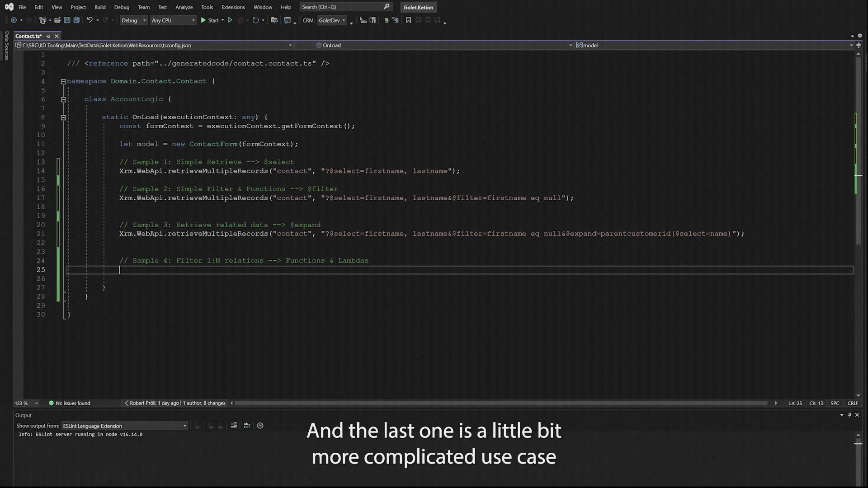The image size is (868, 488).
Task: Open the Debug menu
Action: pos(122,7)
